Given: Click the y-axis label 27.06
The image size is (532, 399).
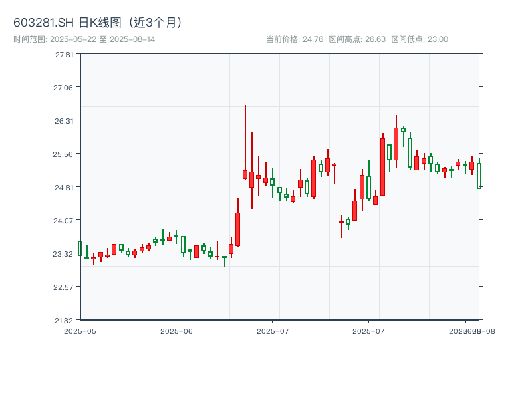Looking at the screenshot, I should coord(63,88).
